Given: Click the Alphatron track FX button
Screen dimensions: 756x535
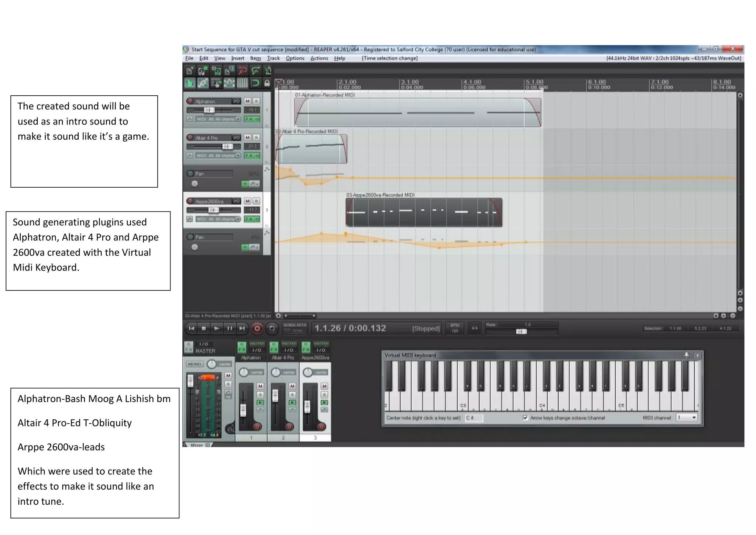Looking at the screenshot, I should (249, 119).
